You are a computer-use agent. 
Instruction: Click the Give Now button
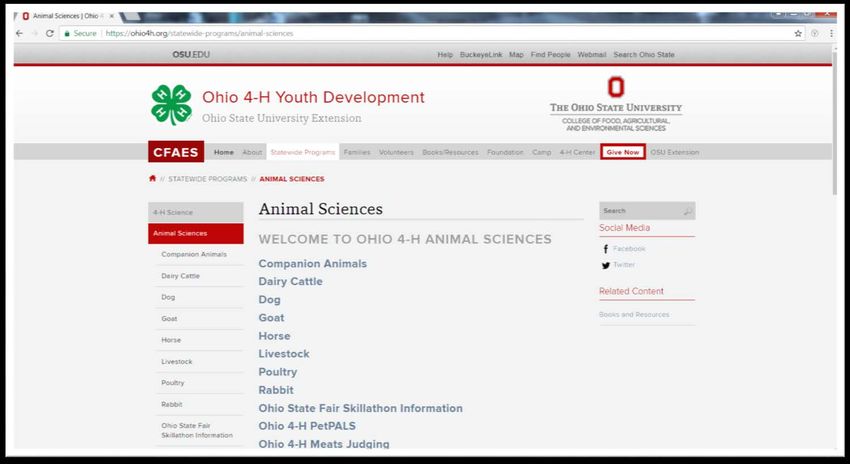pyautogui.click(x=623, y=152)
